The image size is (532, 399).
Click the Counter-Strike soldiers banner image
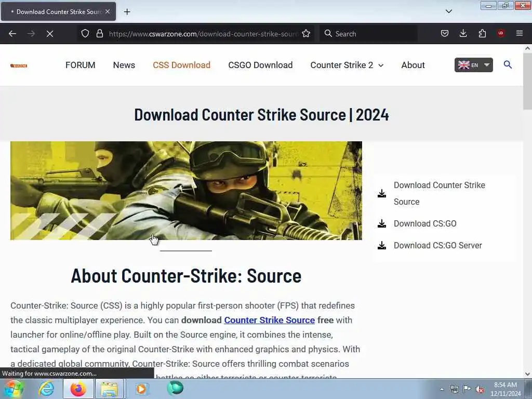point(186,191)
